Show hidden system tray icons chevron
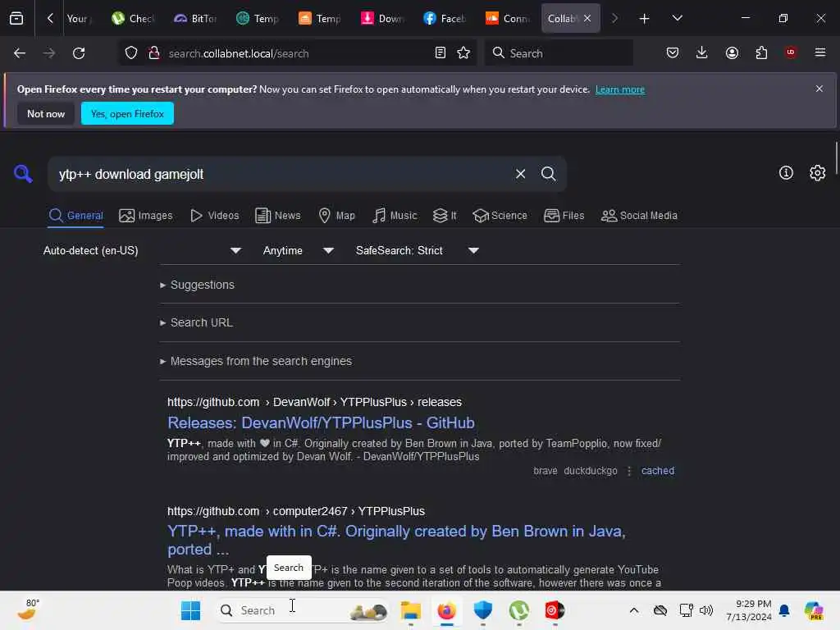This screenshot has height=630, width=840. coord(634,610)
